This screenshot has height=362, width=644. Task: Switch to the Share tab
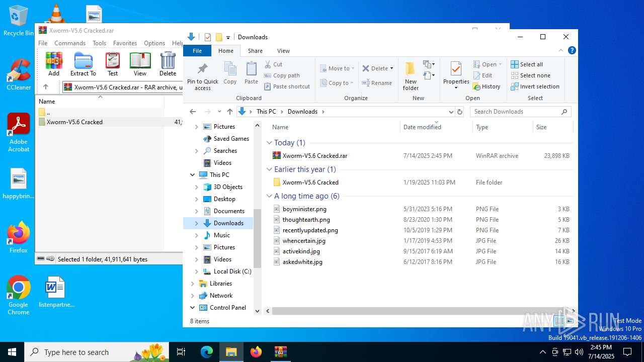[x=255, y=51]
